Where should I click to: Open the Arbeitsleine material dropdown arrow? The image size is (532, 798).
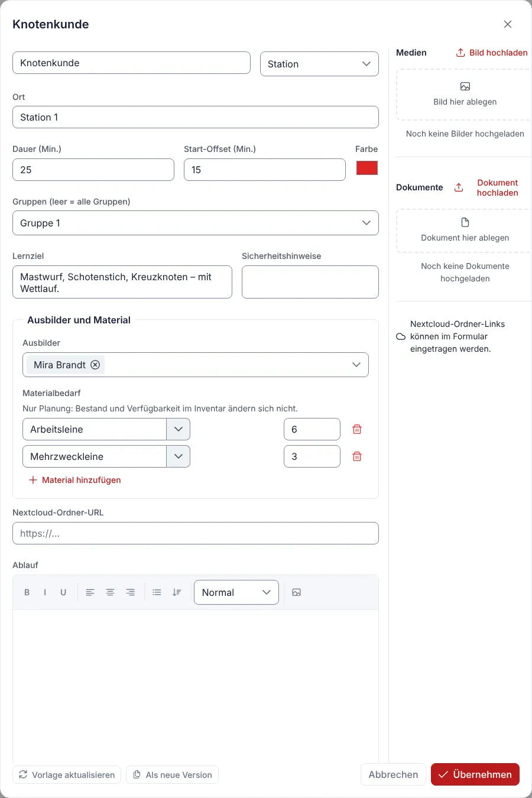(179, 429)
